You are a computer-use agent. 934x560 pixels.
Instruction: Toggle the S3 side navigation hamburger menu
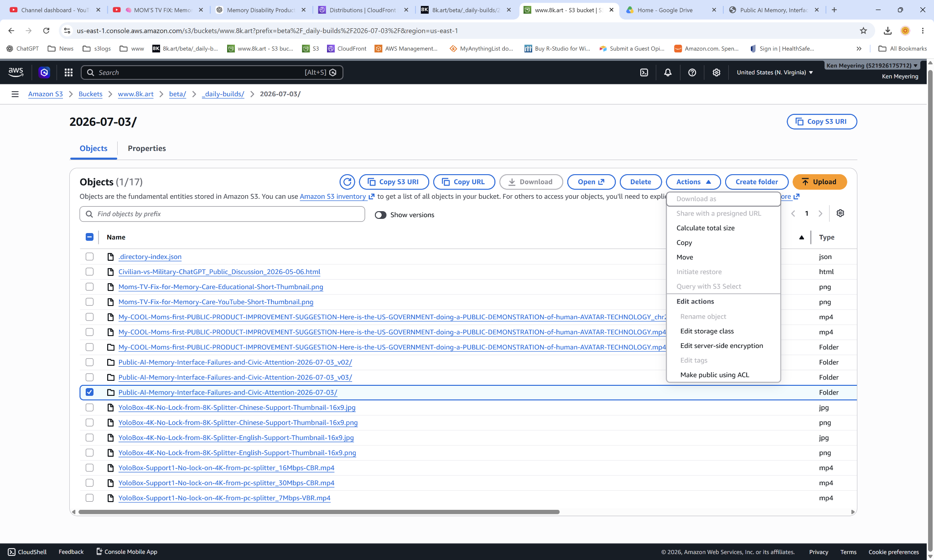[15, 94]
